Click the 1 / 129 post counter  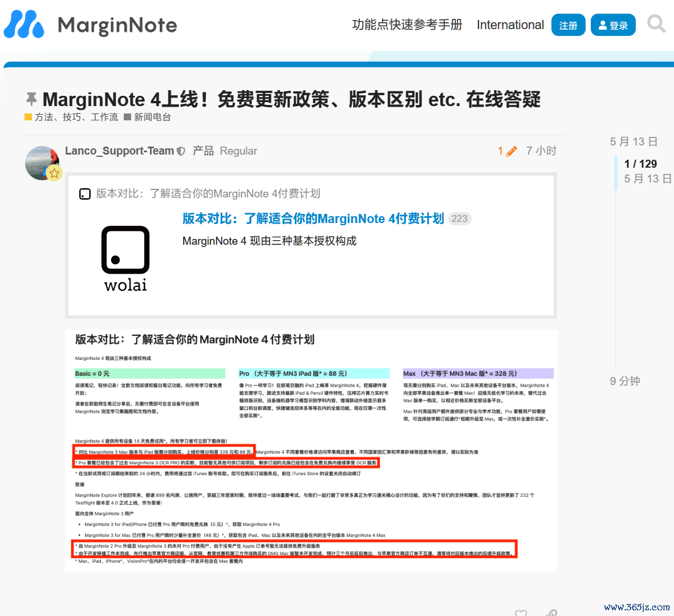[640, 164]
